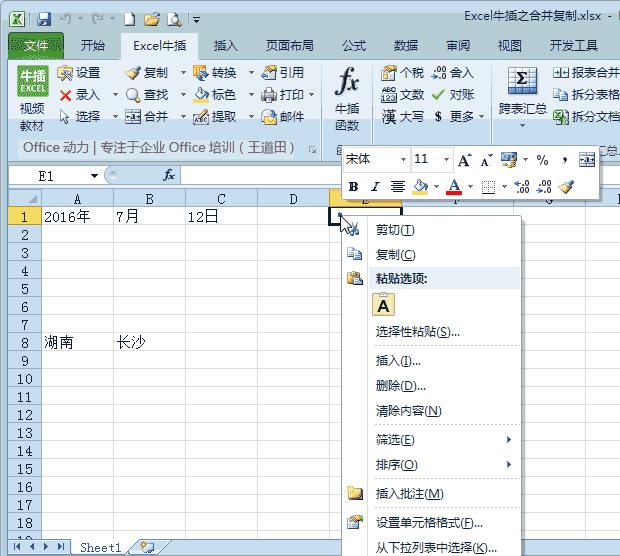Click the 文数 ABC123 tool
620x556 pixels.
pyautogui.click(x=402, y=95)
